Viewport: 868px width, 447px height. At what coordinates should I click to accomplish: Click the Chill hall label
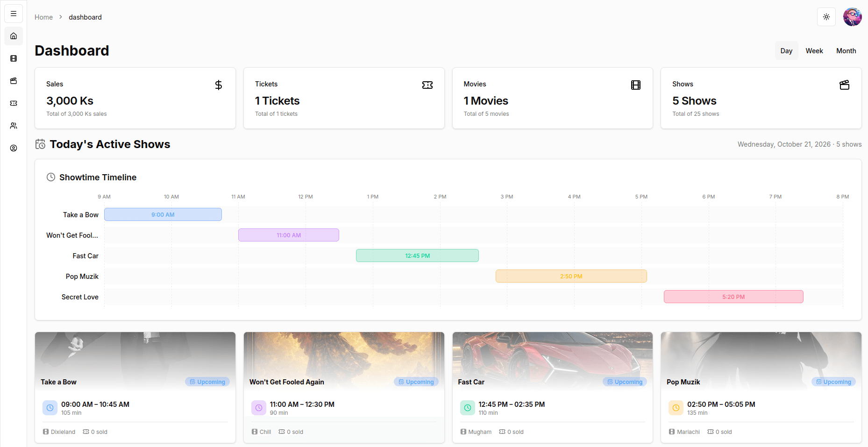click(x=261, y=432)
